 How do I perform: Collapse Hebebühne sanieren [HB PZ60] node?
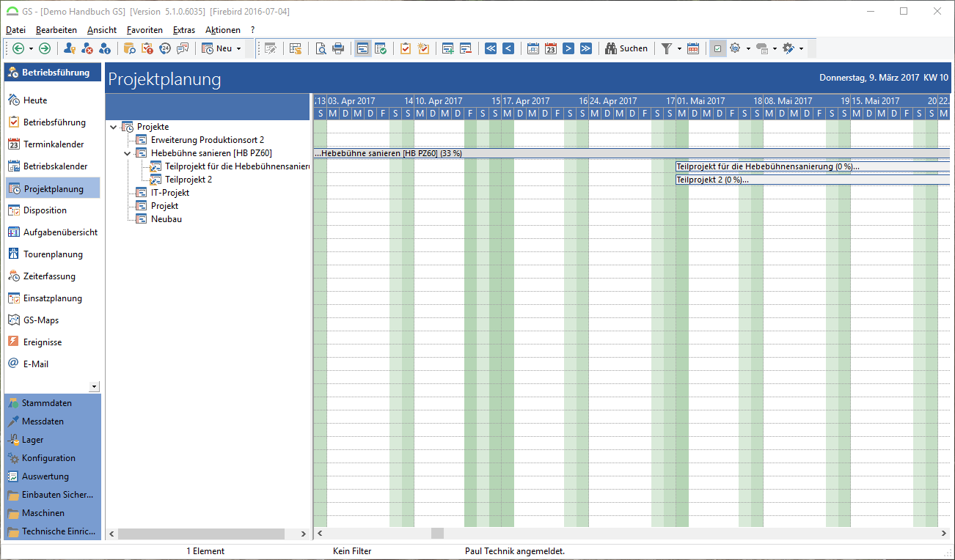pos(128,153)
